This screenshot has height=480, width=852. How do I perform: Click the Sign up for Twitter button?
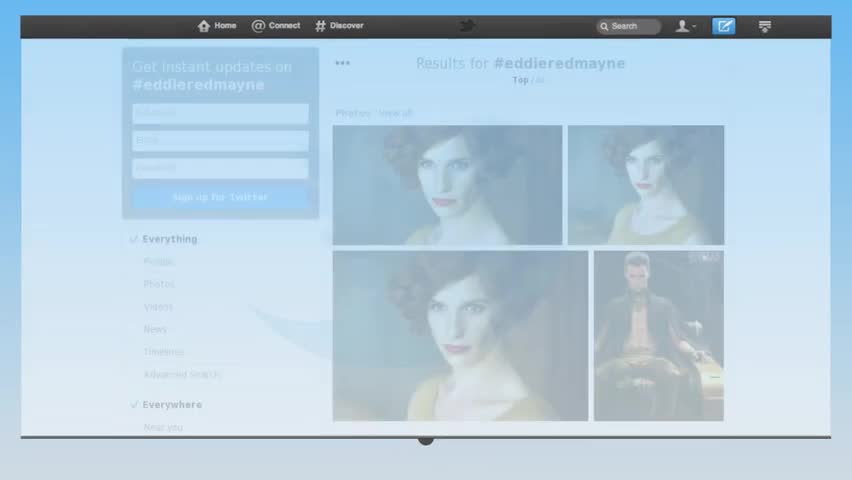coord(221,197)
